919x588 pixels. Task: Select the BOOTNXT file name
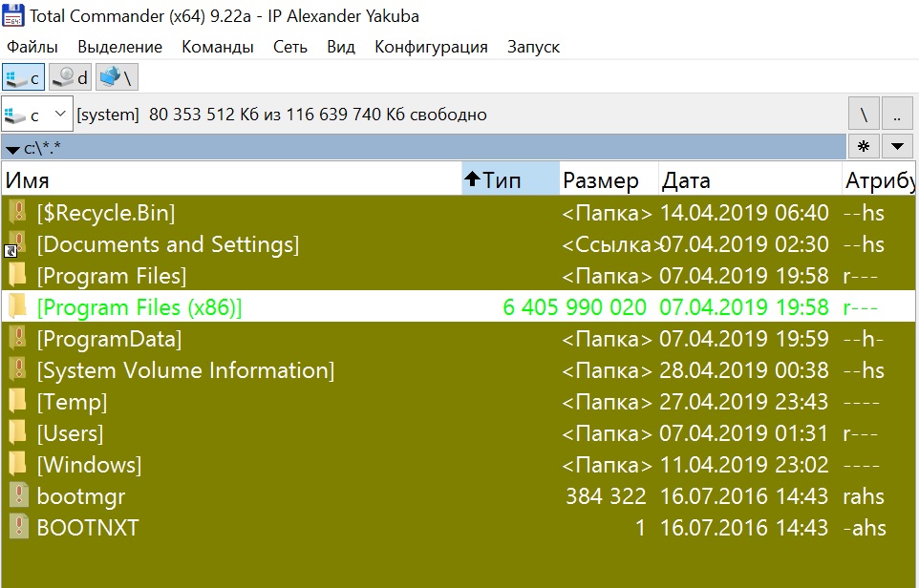click(x=88, y=528)
